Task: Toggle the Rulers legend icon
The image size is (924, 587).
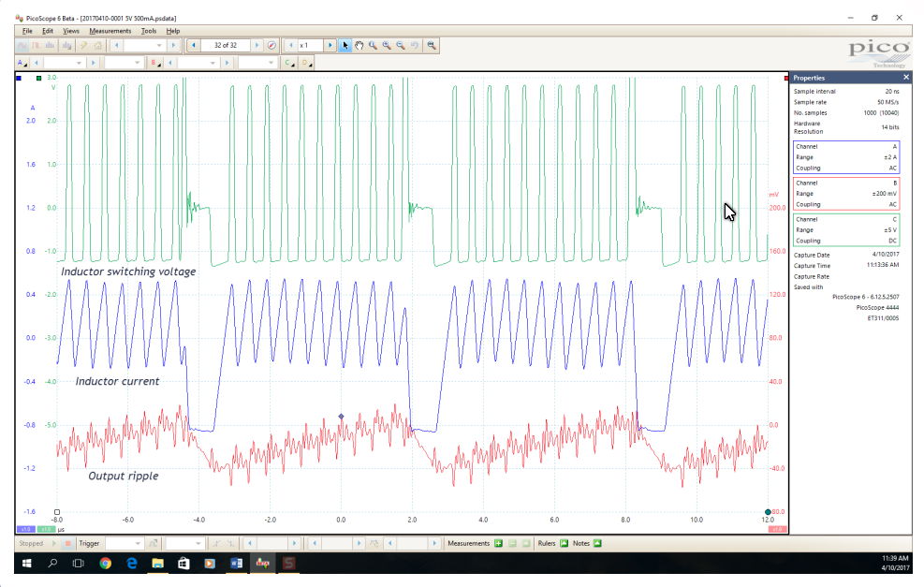Action: click(564, 543)
